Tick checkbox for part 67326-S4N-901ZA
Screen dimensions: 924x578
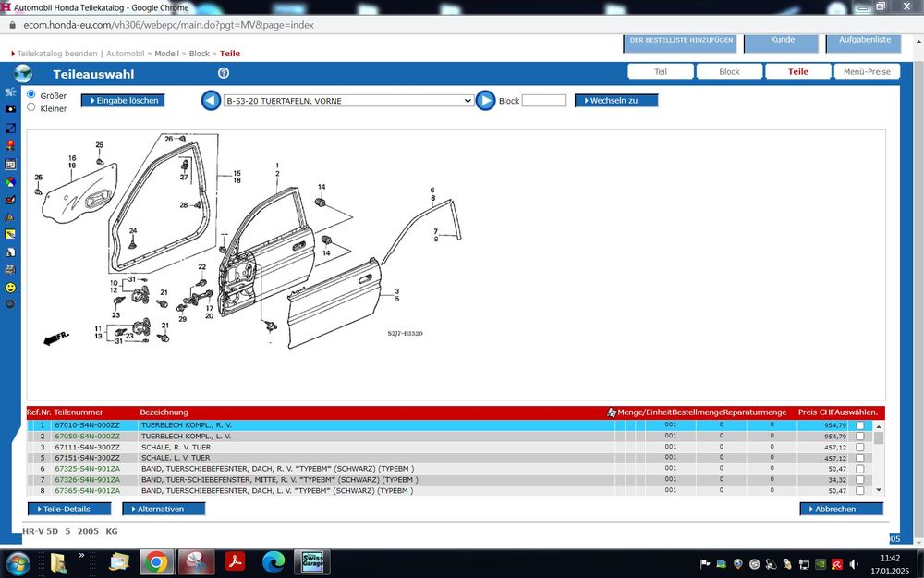859,479
